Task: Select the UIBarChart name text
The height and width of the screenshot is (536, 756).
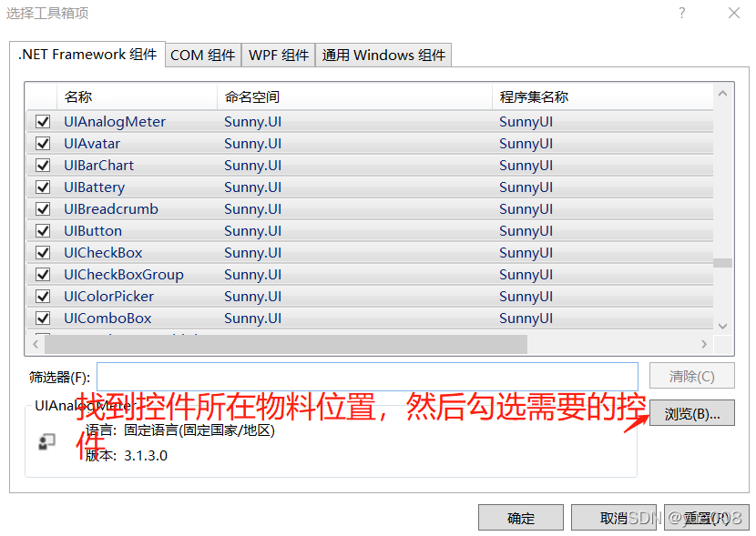Action: click(x=99, y=166)
